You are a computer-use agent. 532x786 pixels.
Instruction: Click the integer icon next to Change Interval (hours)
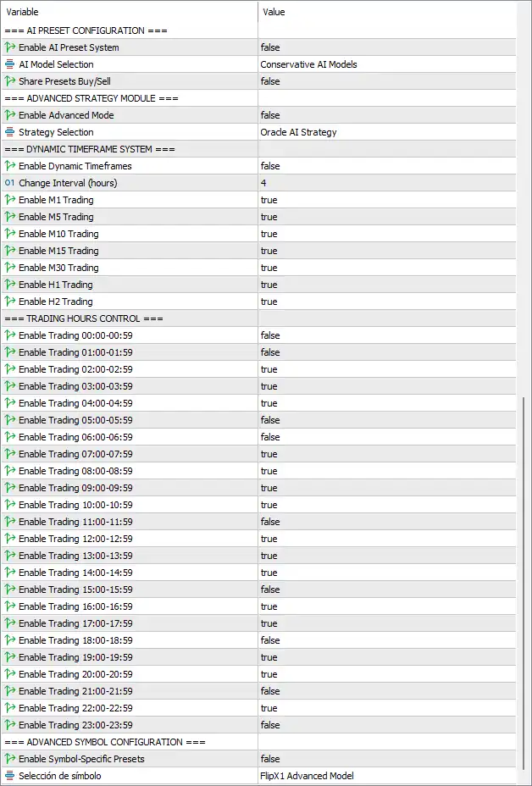point(9,183)
